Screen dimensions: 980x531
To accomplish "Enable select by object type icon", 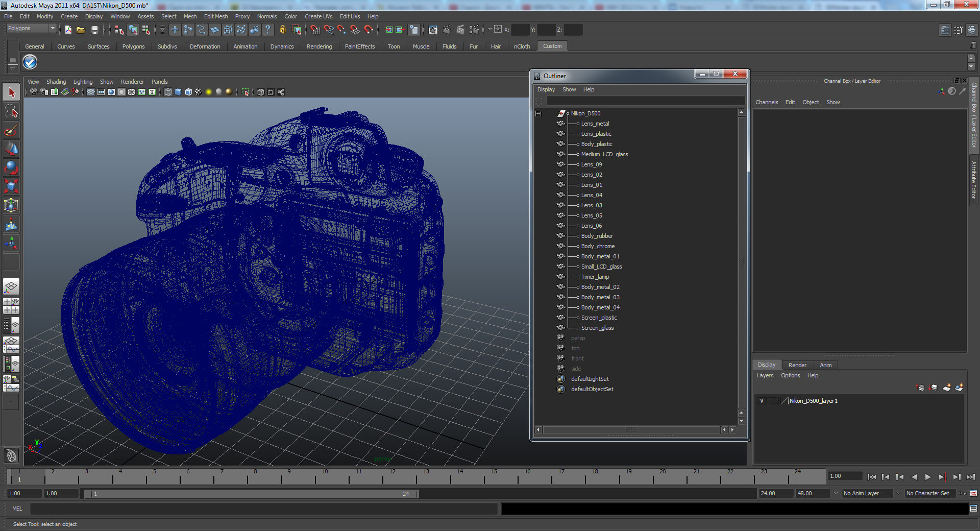I will coord(133,30).
